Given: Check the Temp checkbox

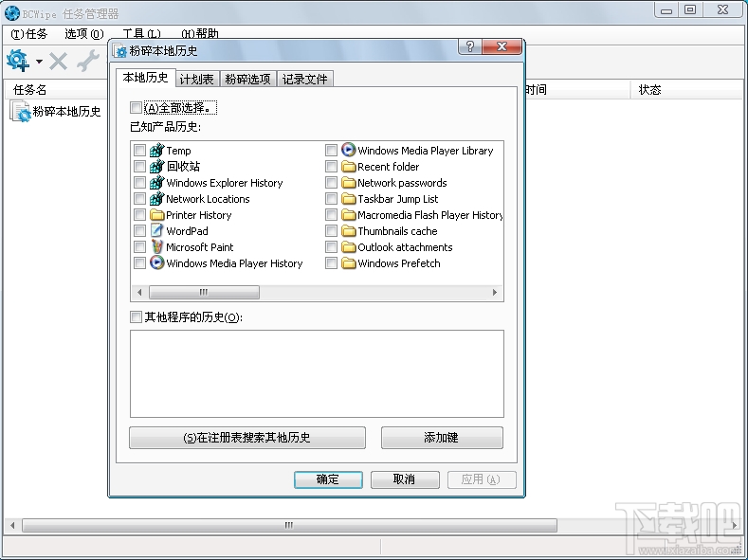Looking at the screenshot, I should 139,151.
